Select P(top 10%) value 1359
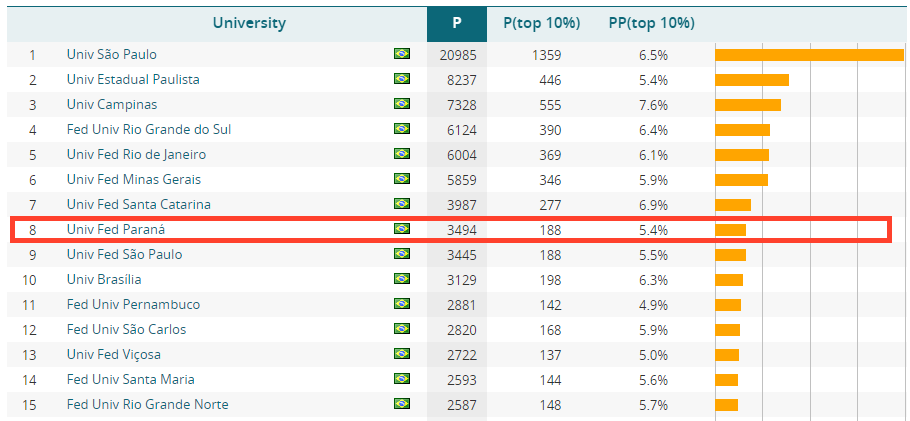This screenshot has width=910, height=421. click(x=546, y=55)
